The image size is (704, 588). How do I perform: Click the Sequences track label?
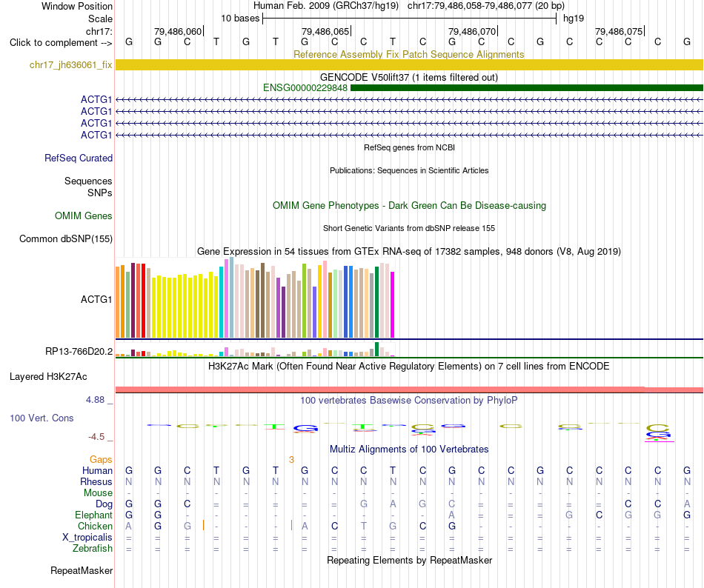[88, 181]
